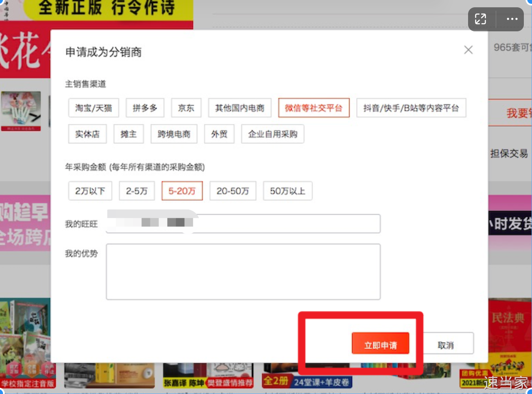
Task: Select 抖音/快手/B站等内容平台 option
Action: [411, 108]
